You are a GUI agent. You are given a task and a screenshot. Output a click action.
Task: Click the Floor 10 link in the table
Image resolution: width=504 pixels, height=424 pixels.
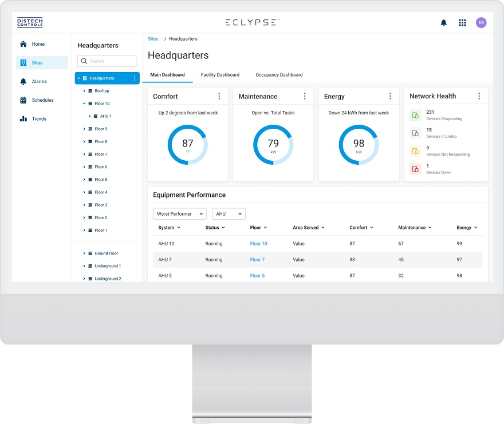tap(258, 244)
